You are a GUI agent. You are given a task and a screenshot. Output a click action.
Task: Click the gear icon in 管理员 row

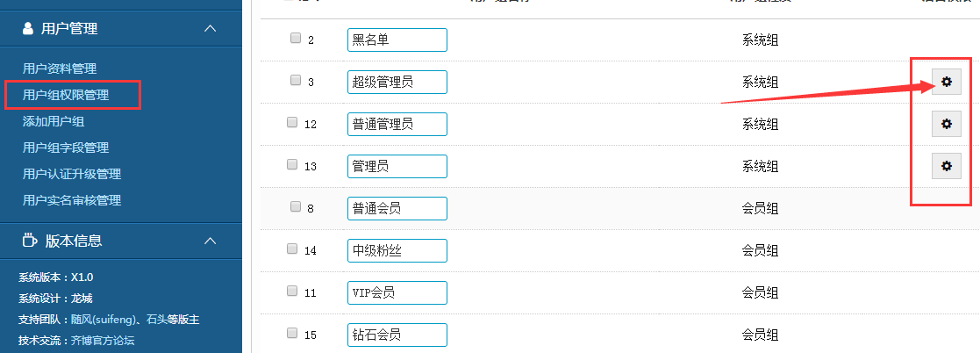coord(946,165)
